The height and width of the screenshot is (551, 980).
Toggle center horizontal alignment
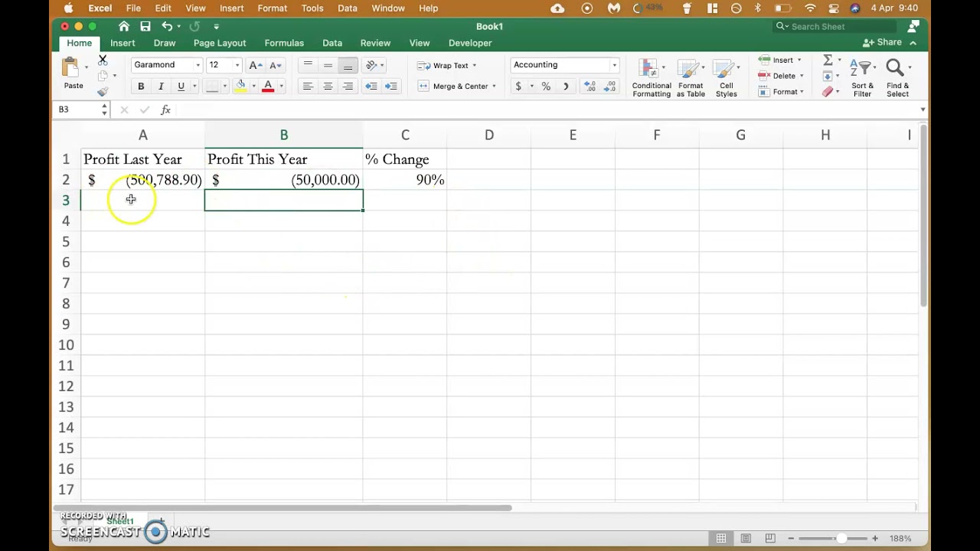tap(328, 86)
